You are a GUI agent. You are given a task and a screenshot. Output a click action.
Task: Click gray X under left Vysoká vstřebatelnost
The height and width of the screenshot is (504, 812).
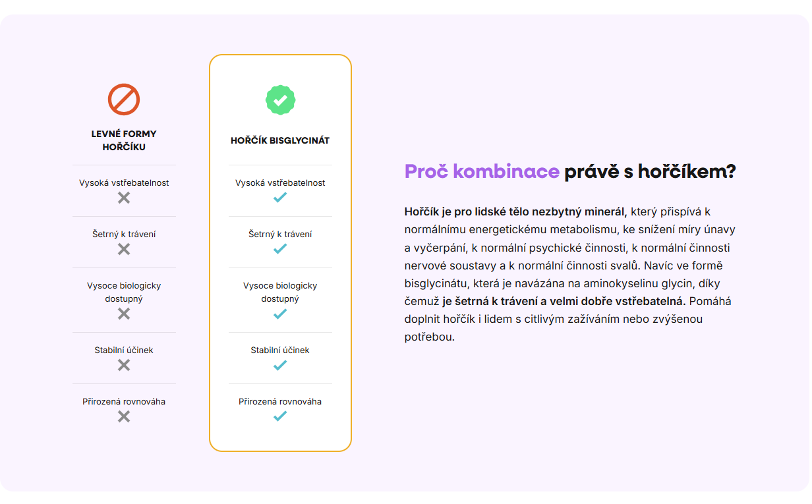coord(124,198)
